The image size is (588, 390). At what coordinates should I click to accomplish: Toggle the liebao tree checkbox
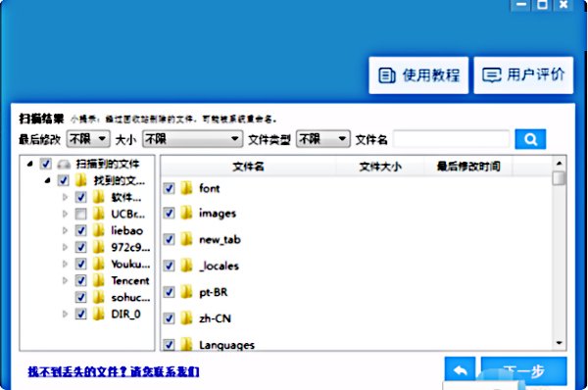click(80, 230)
